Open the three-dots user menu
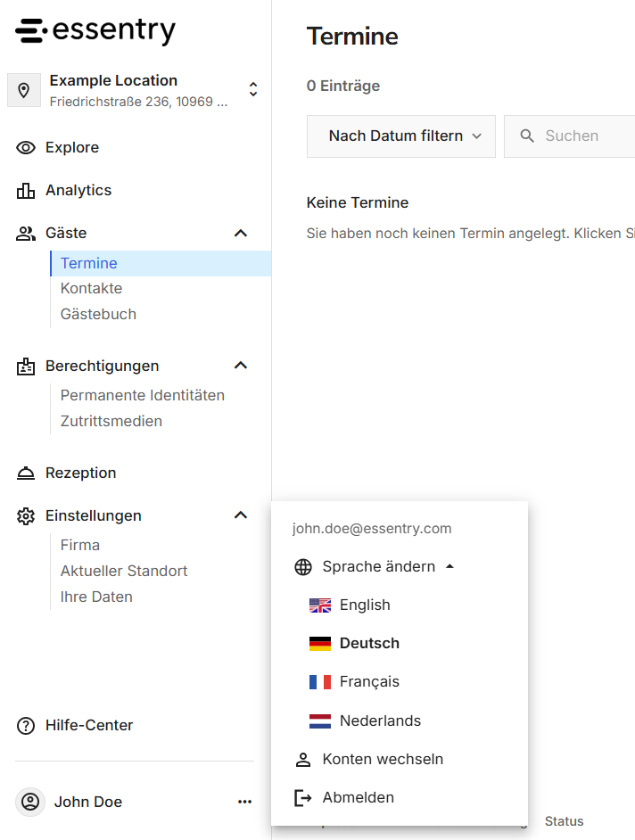 coord(245,802)
